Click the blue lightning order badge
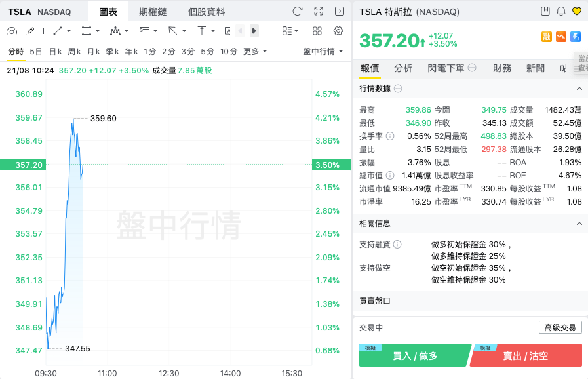The image size is (588, 379). (x=576, y=37)
